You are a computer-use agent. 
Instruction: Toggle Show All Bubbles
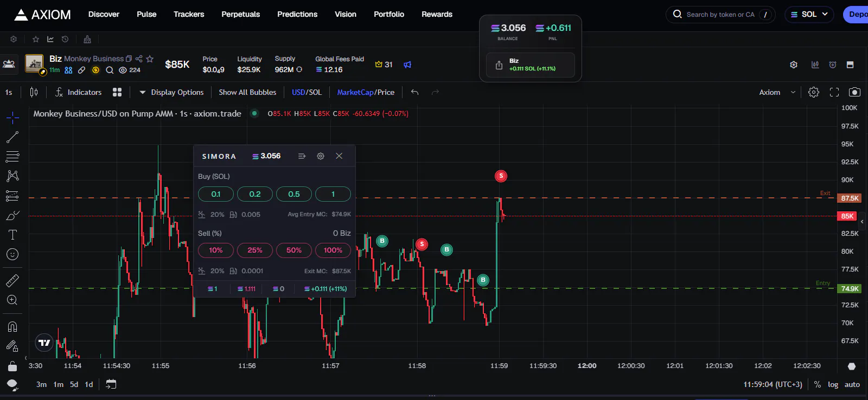pyautogui.click(x=247, y=92)
